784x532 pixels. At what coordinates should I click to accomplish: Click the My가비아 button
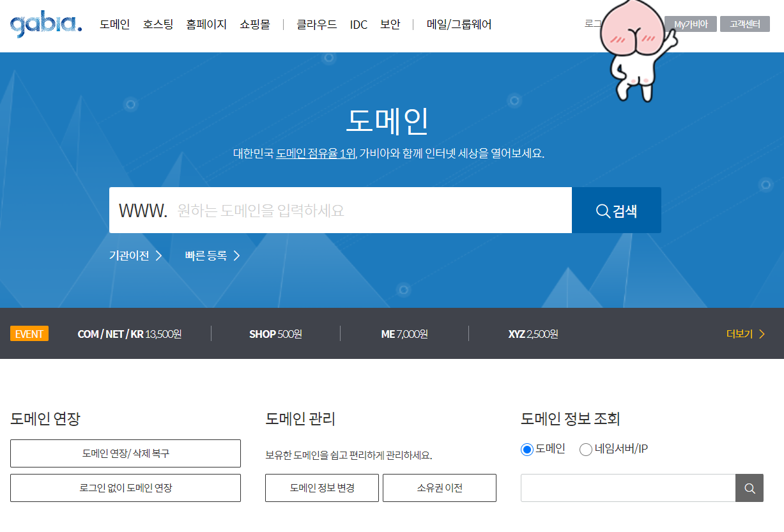pyautogui.click(x=691, y=24)
